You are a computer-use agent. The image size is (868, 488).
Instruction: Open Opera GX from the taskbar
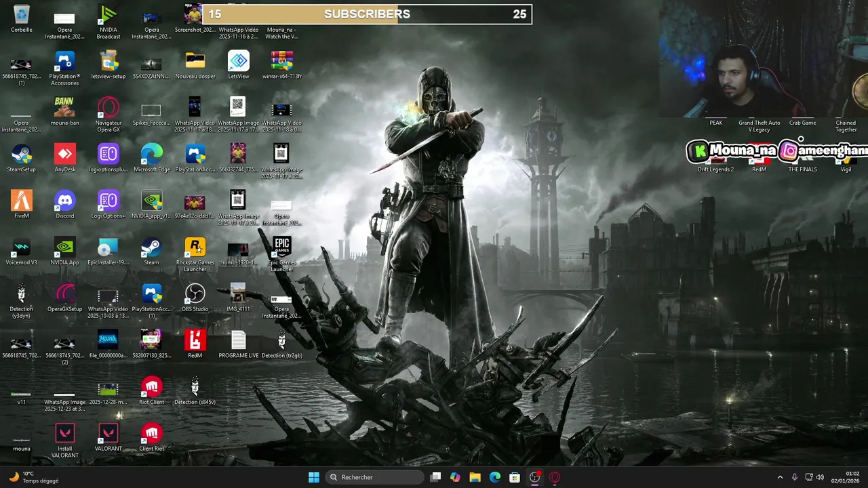pos(555,477)
